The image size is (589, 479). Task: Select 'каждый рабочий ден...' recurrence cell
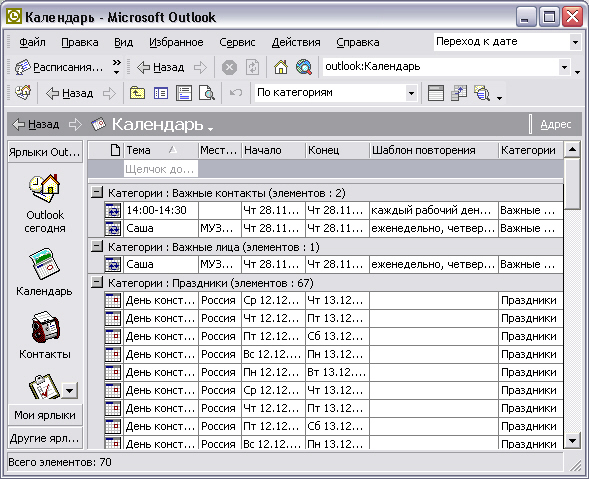[434, 210]
